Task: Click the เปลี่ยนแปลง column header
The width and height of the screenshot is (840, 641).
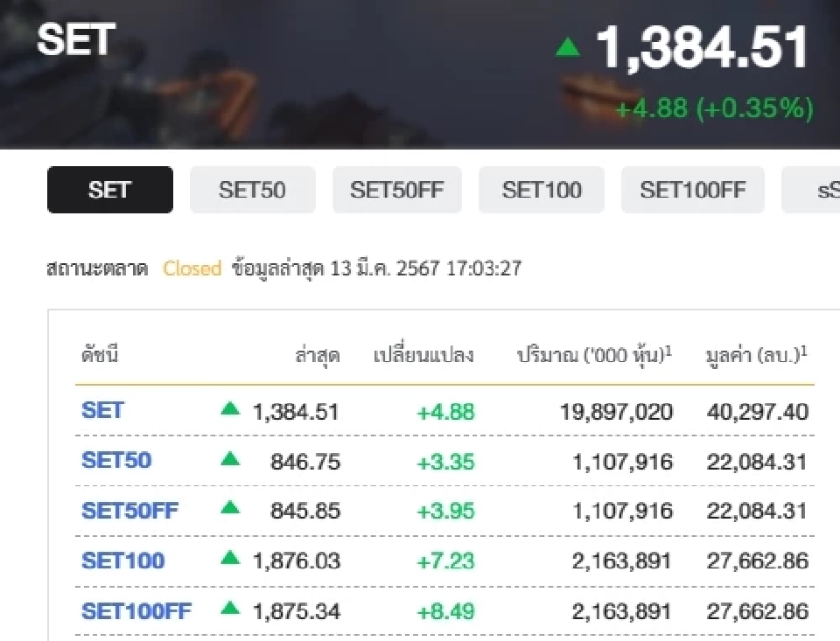Action: [x=423, y=354]
